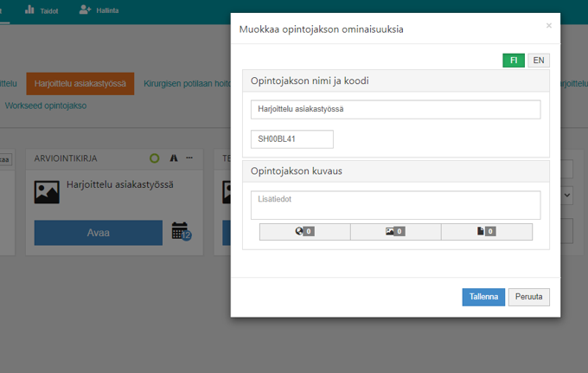Image resolution: width=588 pixels, height=373 pixels.
Task: Open the Workseed opintojakso link
Action: pyautogui.click(x=45, y=106)
